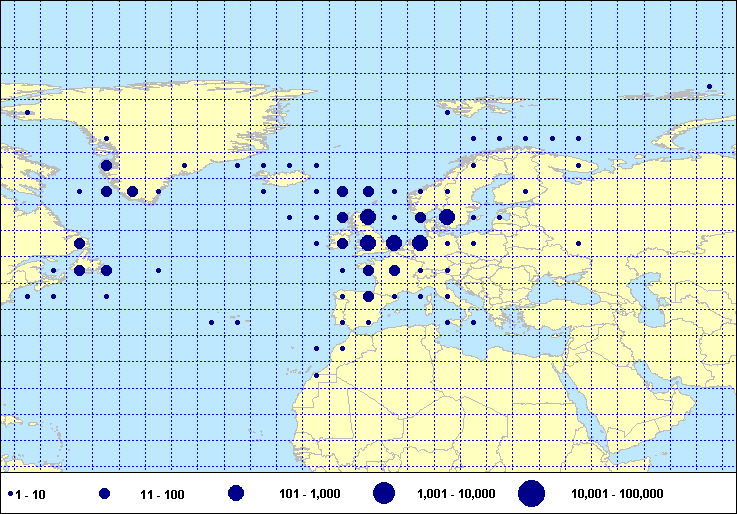Select the easternmost large circle near Denmark
Image resolution: width=737 pixels, height=514 pixels.
[x=446, y=217]
